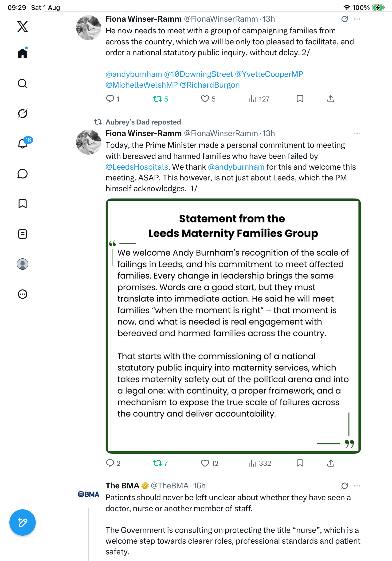
Task: Open the Leeds Maternity Families Group statement image
Action: (233, 326)
